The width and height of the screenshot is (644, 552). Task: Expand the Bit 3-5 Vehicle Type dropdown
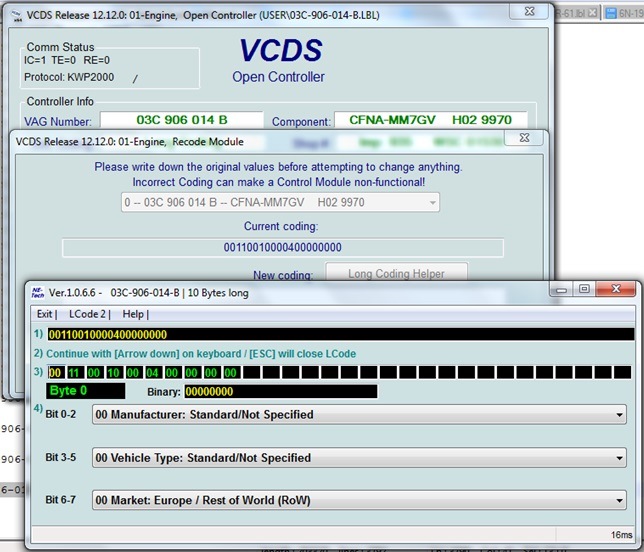click(x=619, y=458)
